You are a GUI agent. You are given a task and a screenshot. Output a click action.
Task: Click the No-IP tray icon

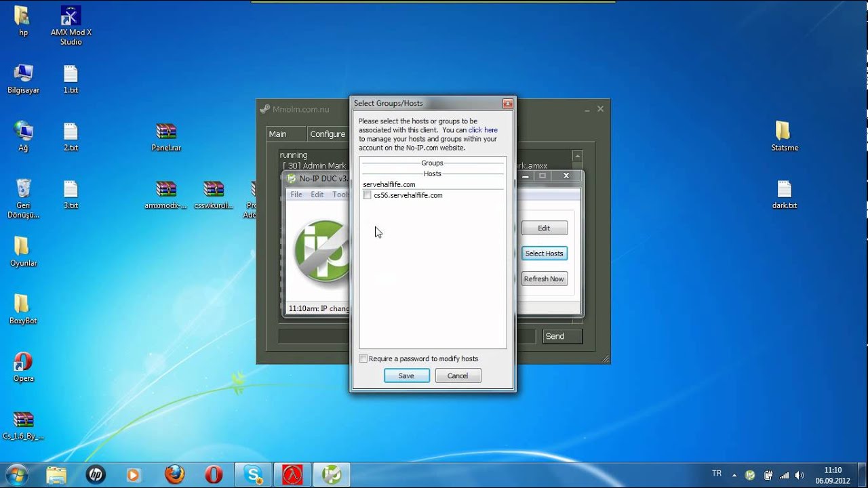pos(750,475)
